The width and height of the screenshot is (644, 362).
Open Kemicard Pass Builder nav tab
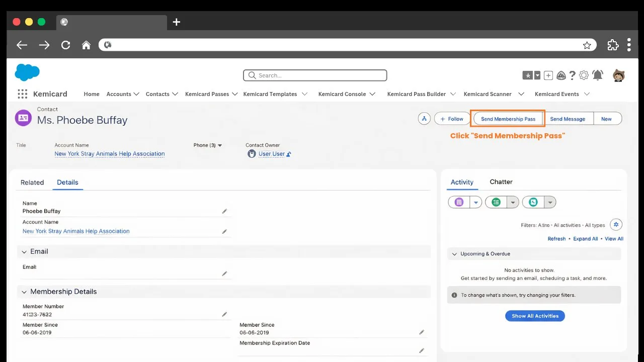click(x=417, y=94)
